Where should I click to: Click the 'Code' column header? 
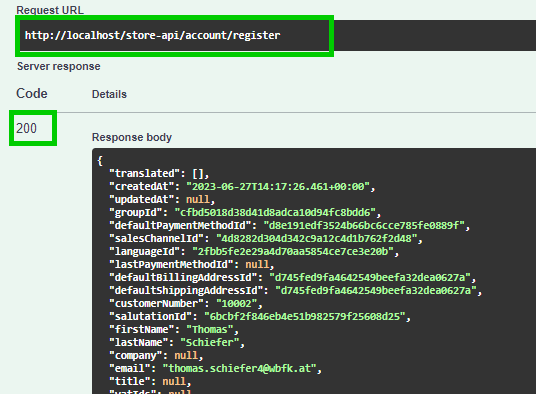(32, 93)
